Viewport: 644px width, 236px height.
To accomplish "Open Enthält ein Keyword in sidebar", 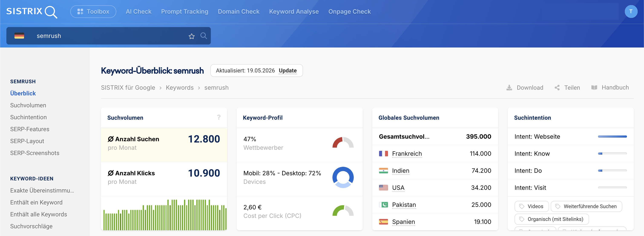I will [x=36, y=203].
